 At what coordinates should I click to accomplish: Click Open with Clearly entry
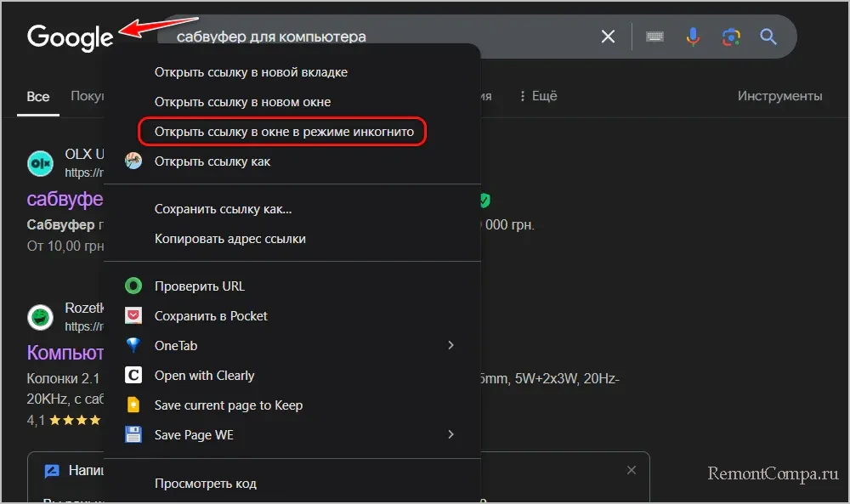[x=204, y=376]
